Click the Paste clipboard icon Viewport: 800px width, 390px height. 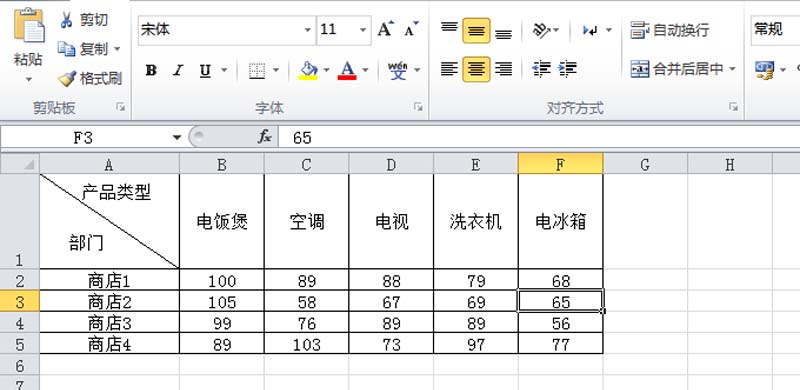pyautogui.click(x=29, y=26)
